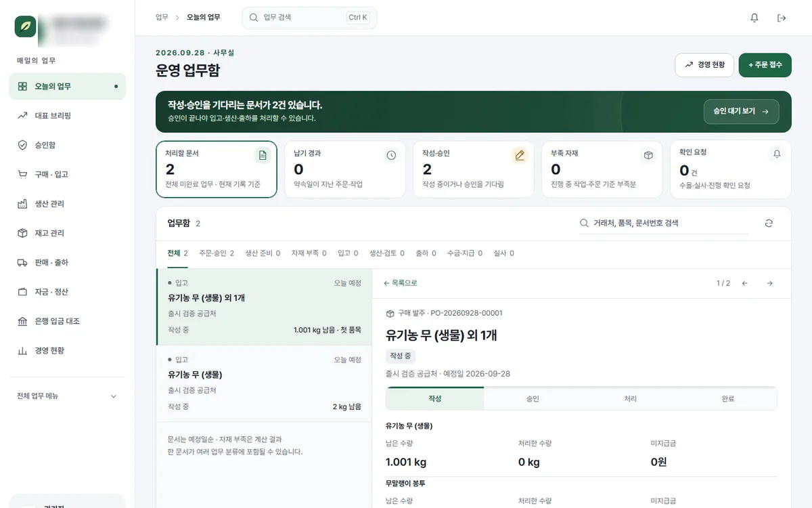812x508 pixels.
Task: Click 납기 경과 summary card title
Action: (x=307, y=153)
